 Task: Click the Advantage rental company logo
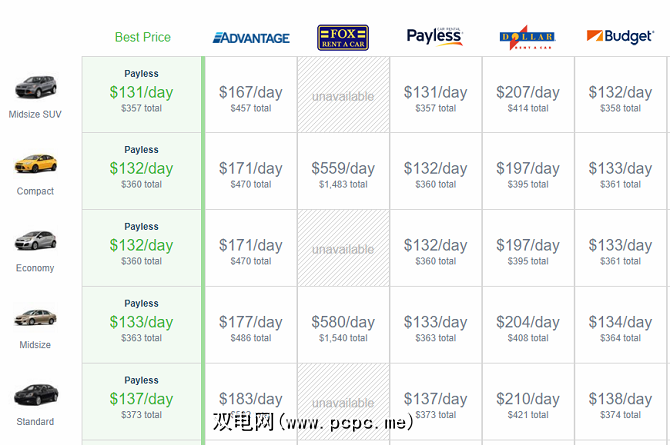251,38
